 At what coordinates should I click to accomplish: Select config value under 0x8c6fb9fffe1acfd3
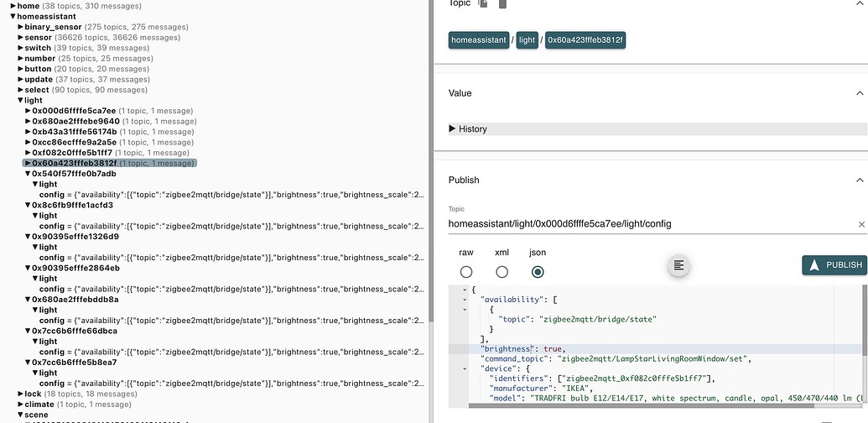click(232, 227)
